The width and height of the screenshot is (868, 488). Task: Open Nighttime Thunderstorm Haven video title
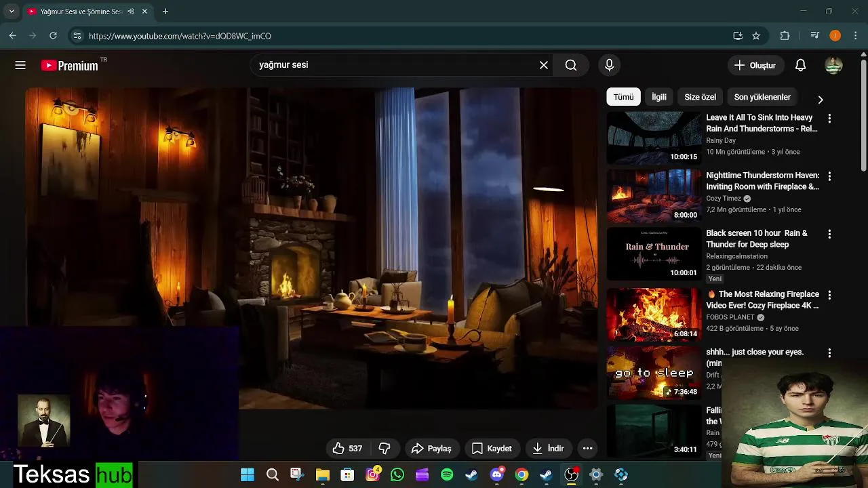click(762, 181)
